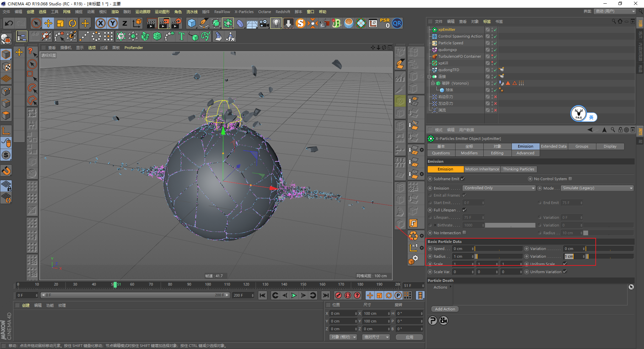
Task: Toggle the No Intersection checkbox
Action: (x=465, y=233)
